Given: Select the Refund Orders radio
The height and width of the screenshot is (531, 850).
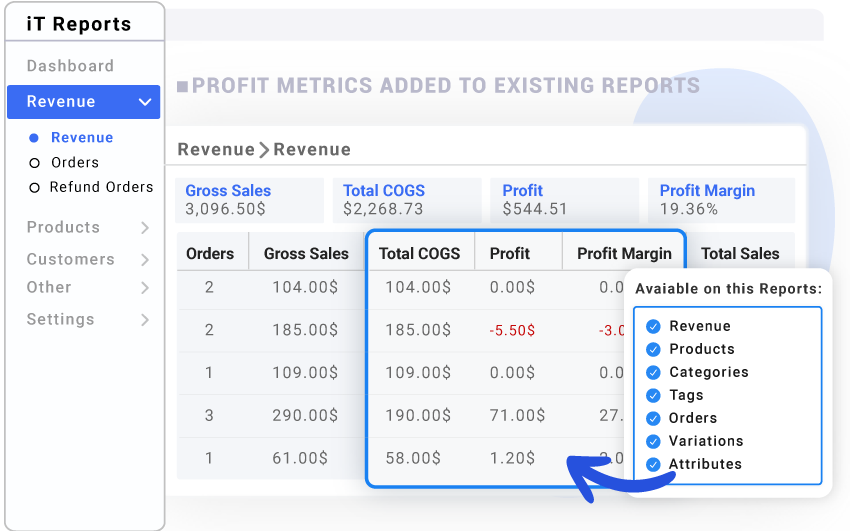Looking at the screenshot, I should click(34, 188).
